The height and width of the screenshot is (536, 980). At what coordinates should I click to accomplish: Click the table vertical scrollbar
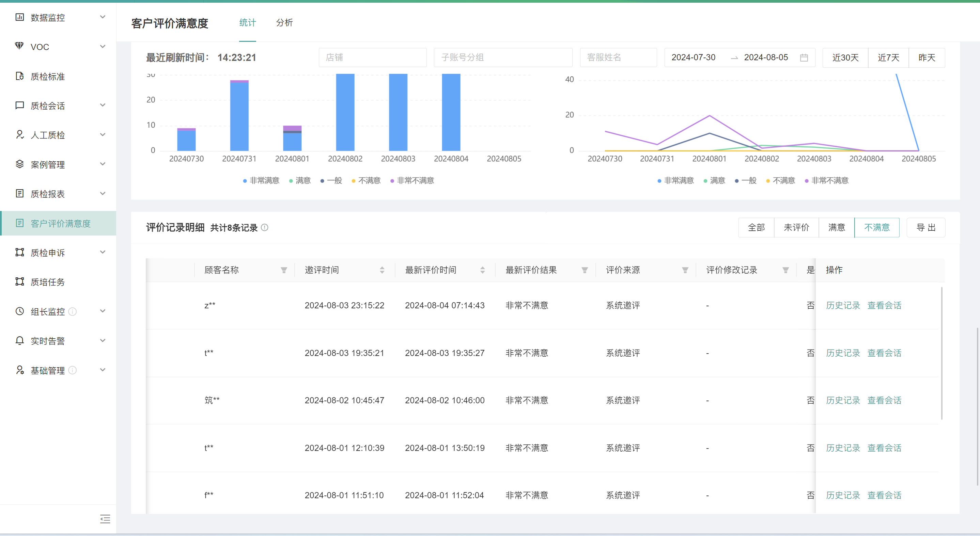942,354
